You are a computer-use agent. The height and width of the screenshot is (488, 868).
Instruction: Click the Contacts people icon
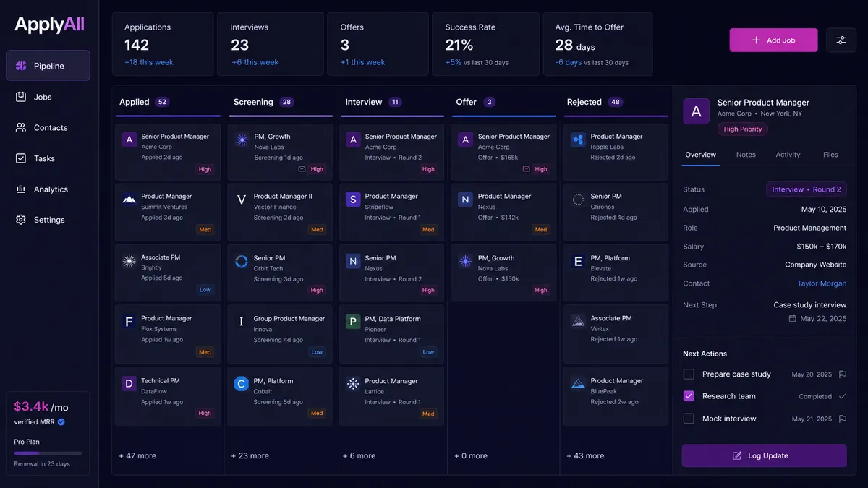point(21,127)
